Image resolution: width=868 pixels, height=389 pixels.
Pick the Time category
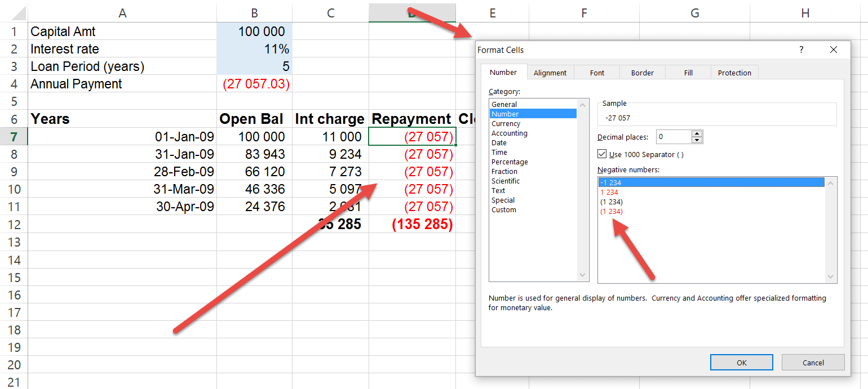pos(533,152)
